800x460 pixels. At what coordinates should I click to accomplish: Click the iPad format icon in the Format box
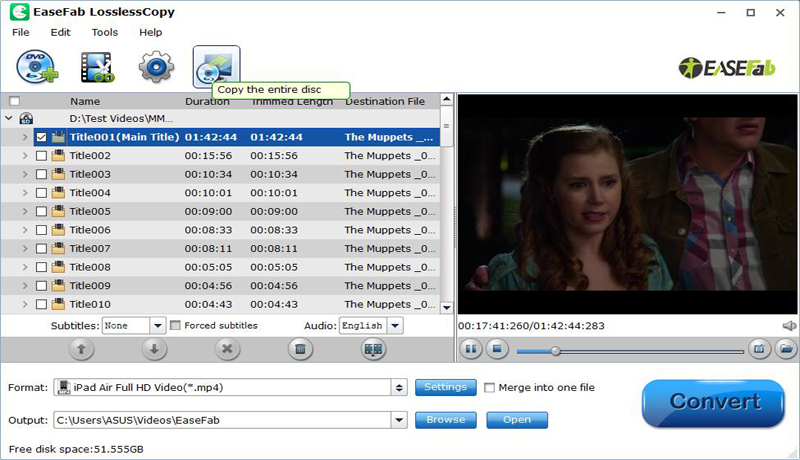(x=63, y=388)
